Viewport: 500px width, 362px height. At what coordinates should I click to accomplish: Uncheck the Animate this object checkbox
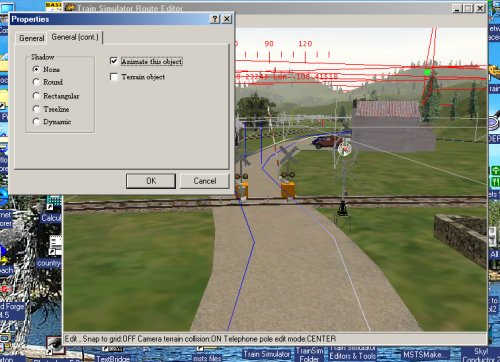point(114,61)
